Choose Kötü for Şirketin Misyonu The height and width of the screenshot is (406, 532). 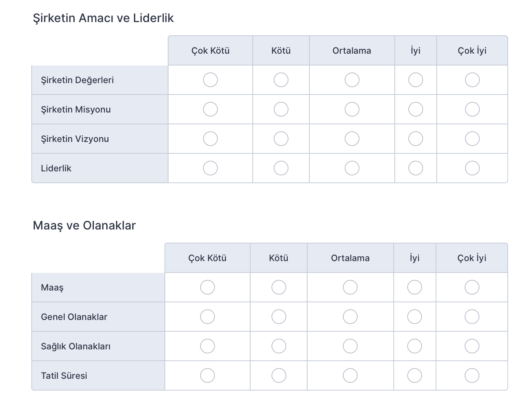pos(281,109)
